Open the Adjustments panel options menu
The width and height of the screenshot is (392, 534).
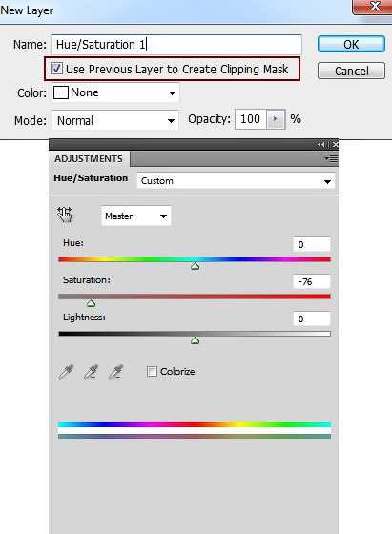pos(331,158)
